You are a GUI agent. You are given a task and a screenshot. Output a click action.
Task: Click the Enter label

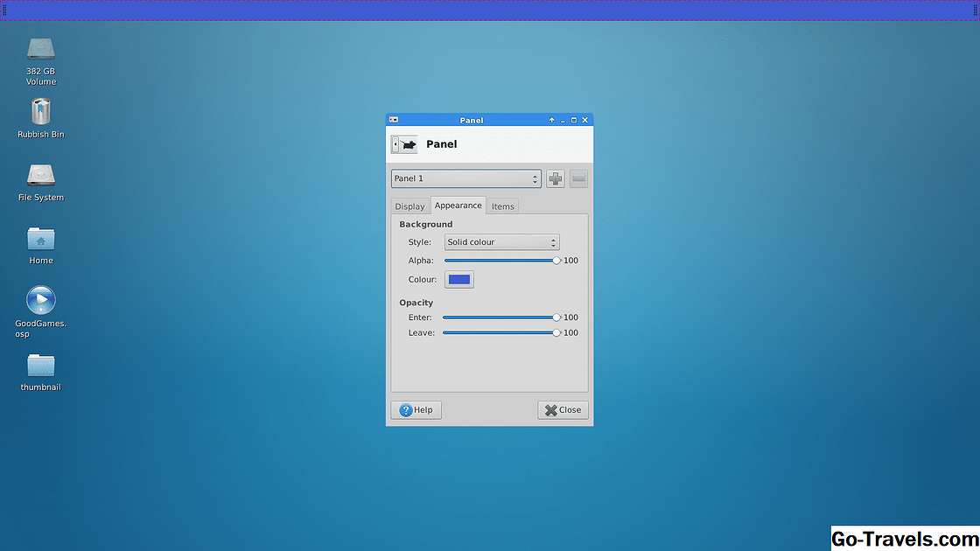coord(420,317)
